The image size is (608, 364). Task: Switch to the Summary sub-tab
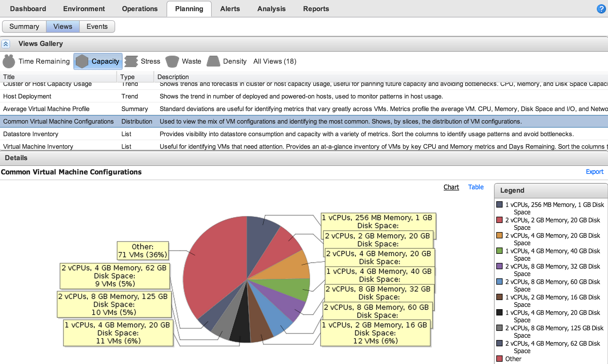(24, 27)
